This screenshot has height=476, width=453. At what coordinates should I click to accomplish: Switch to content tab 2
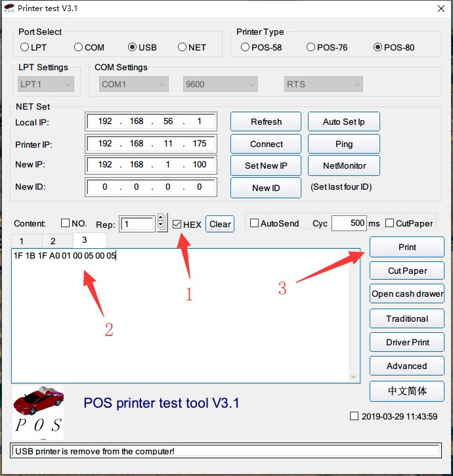point(53,241)
